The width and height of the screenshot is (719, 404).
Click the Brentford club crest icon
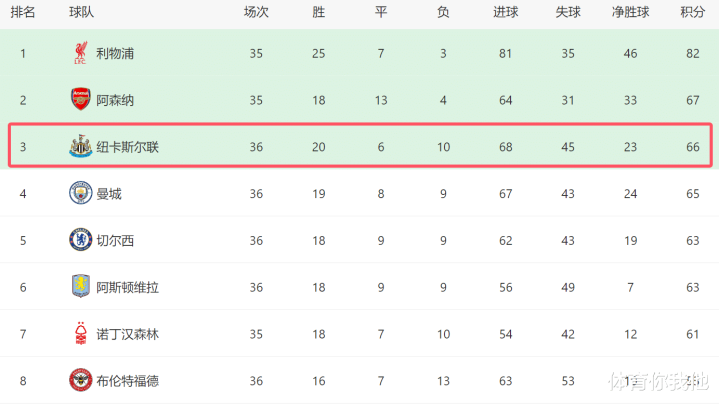(x=81, y=380)
